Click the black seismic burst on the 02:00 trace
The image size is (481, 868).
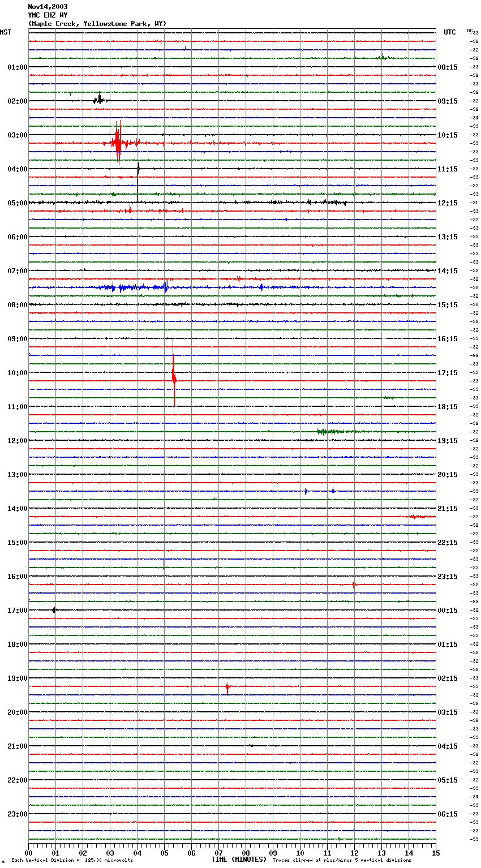(x=100, y=100)
